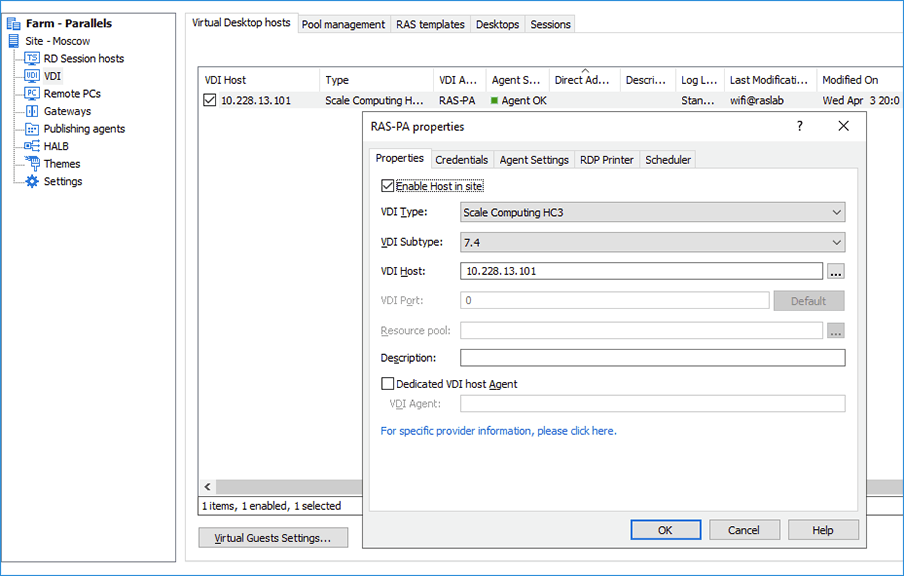Click the HALB icon
Screen dimensions: 904x576
click(x=32, y=146)
